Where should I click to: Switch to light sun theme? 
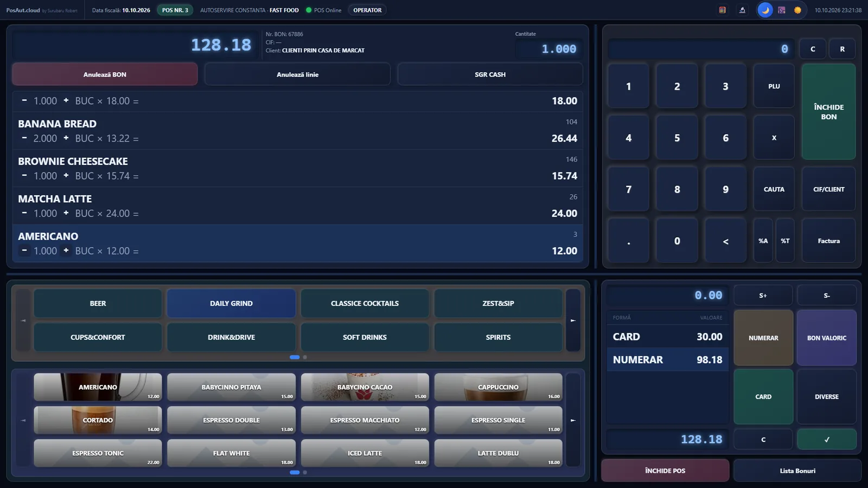[x=797, y=10]
